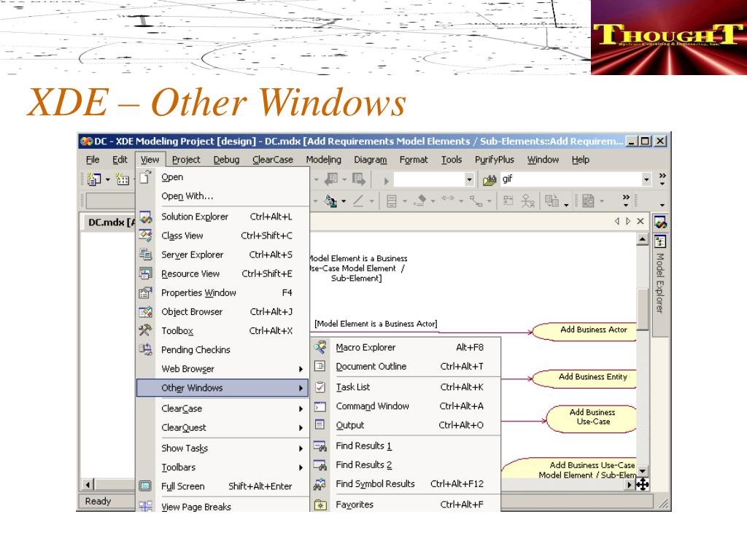Click the Open menu document icon
The image size is (747, 560).
(145, 176)
